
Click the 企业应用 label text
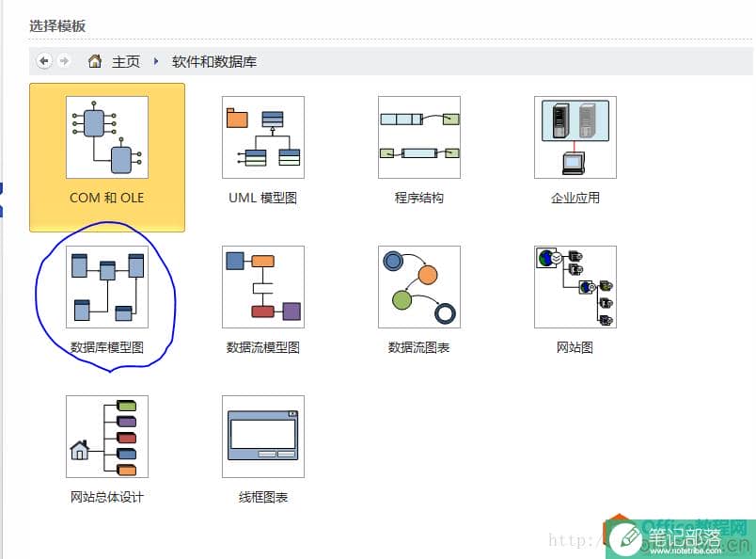575,198
